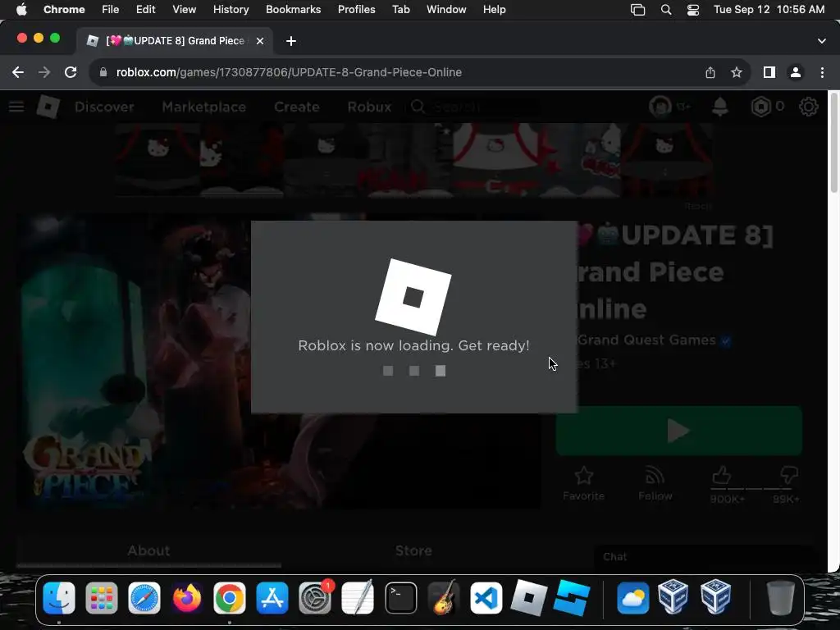Open the Chrome profile icon
The image size is (840, 630).
tap(796, 72)
